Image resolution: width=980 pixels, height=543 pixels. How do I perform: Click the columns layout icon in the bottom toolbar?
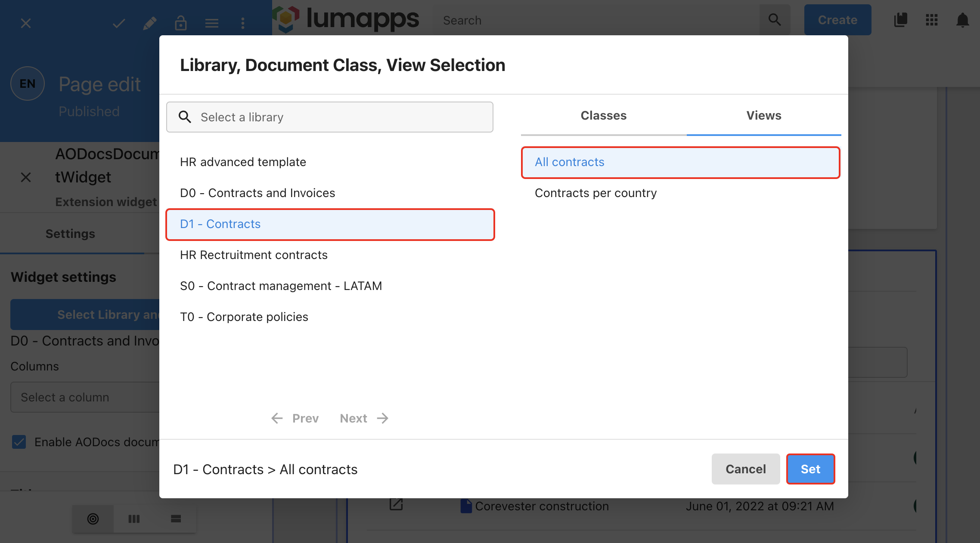tap(134, 519)
